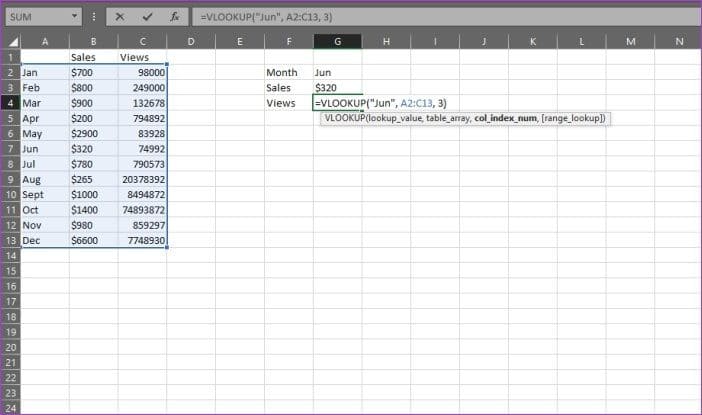Cancel the formula entry with the X icon
702x415 pixels.
(120, 17)
